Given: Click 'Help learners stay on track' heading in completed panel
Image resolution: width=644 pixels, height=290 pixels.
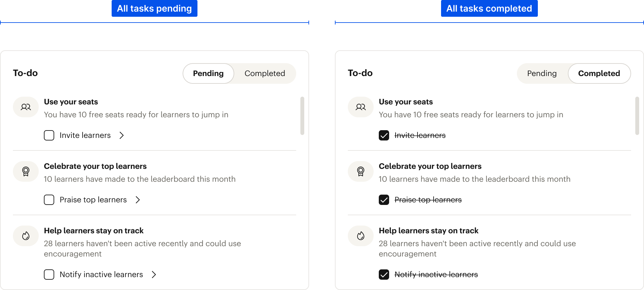Looking at the screenshot, I should coord(429,231).
